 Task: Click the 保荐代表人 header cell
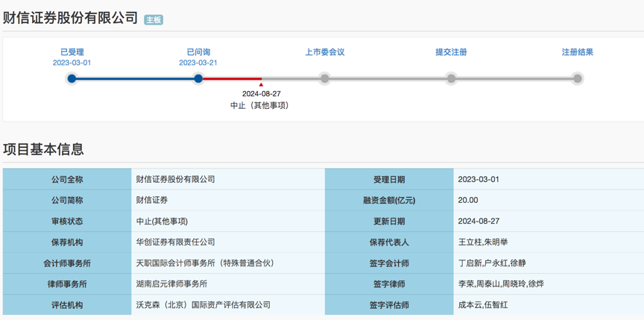[389, 242]
